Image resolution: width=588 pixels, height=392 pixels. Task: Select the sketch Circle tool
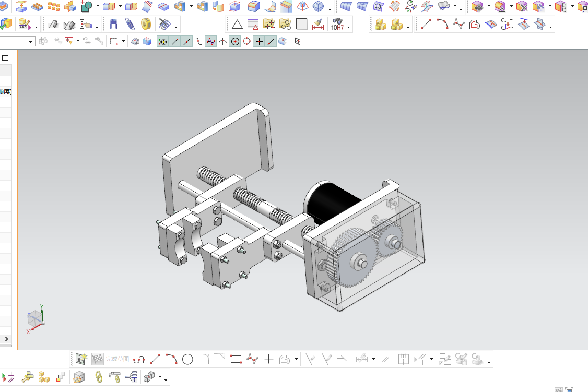[187, 360]
